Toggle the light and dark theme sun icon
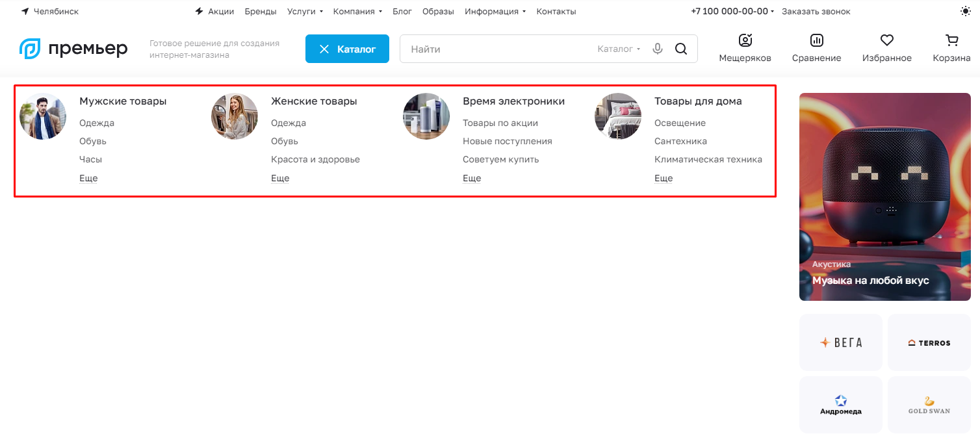The width and height of the screenshot is (980, 434). 965,12
